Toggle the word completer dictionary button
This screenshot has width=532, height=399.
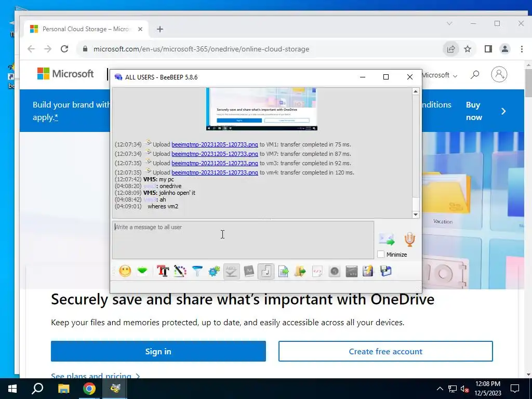pos(249,271)
